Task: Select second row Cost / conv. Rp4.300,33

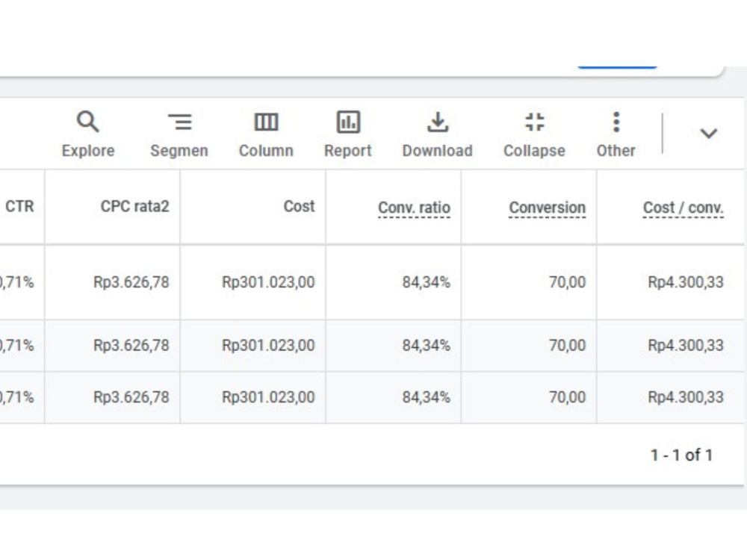Action: [x=686, y=345]
